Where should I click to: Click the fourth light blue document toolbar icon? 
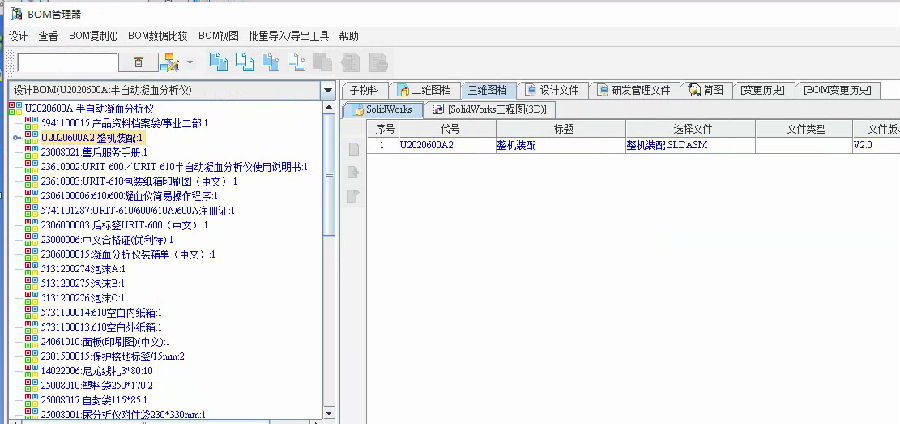click(297, 62)
